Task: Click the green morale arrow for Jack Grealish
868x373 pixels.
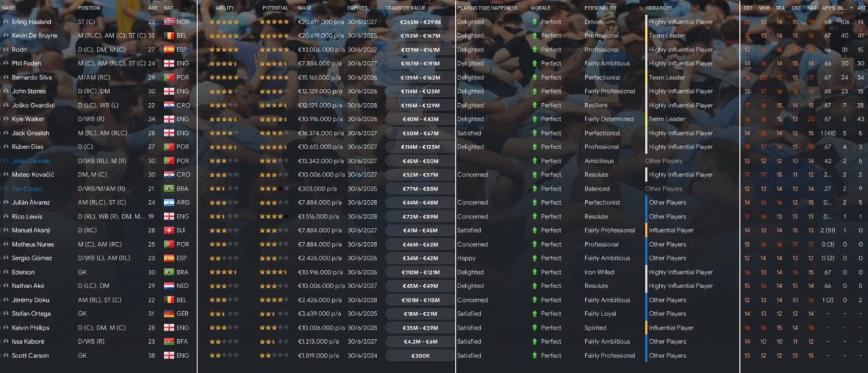Action: tap(534, 133)
